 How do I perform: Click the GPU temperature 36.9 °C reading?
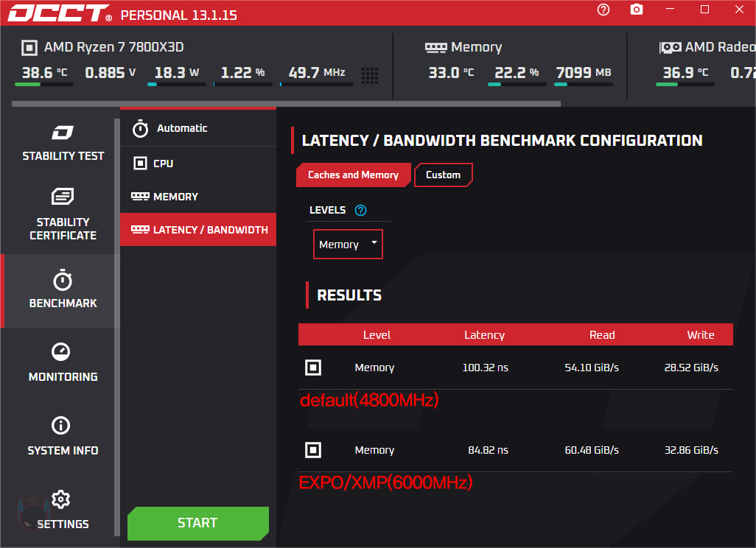(685, 73)
